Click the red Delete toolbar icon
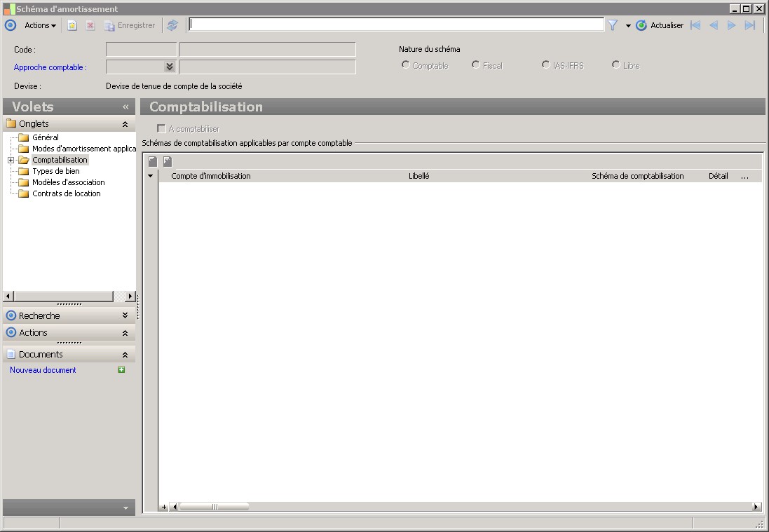 pos(90,25)
